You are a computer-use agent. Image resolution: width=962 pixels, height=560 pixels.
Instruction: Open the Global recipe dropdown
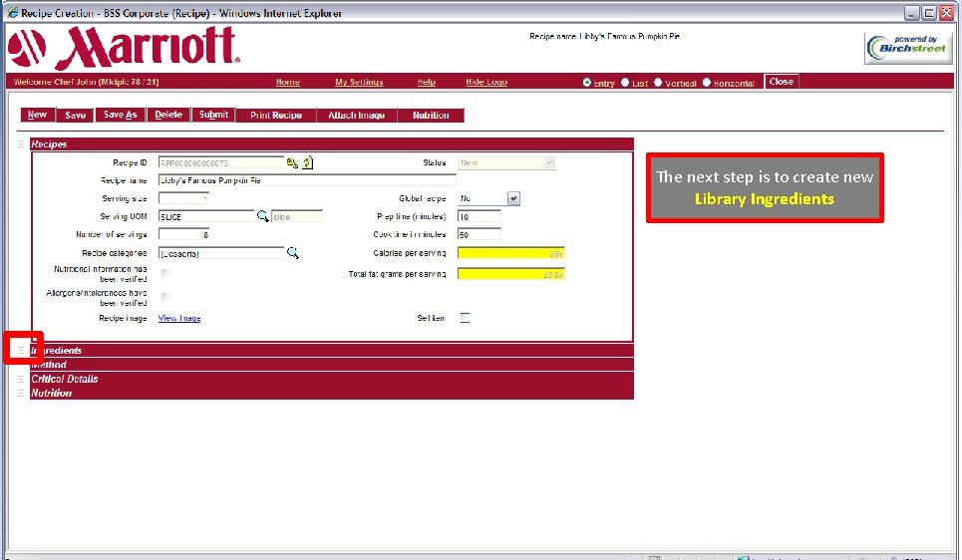pyautogui.click(x=513, y=198)
